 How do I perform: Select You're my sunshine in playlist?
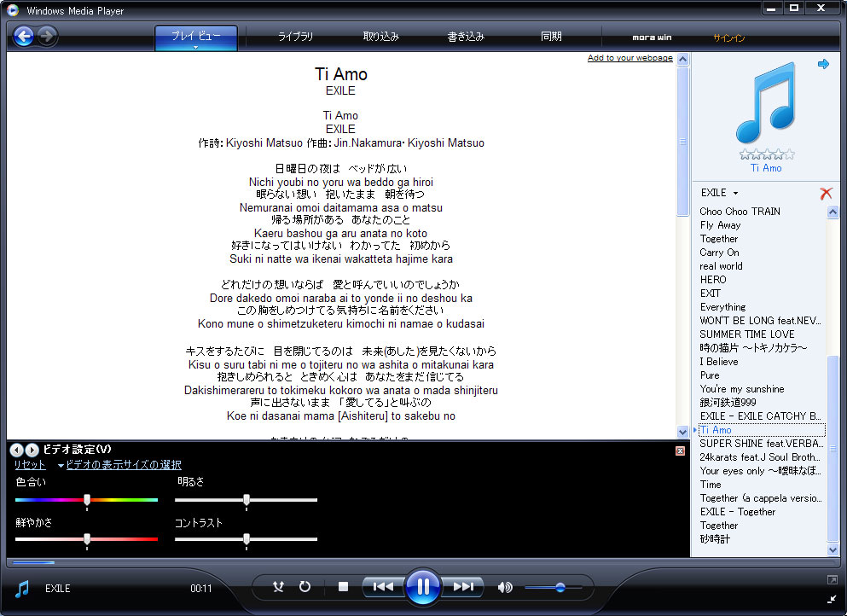coord(742,388)
